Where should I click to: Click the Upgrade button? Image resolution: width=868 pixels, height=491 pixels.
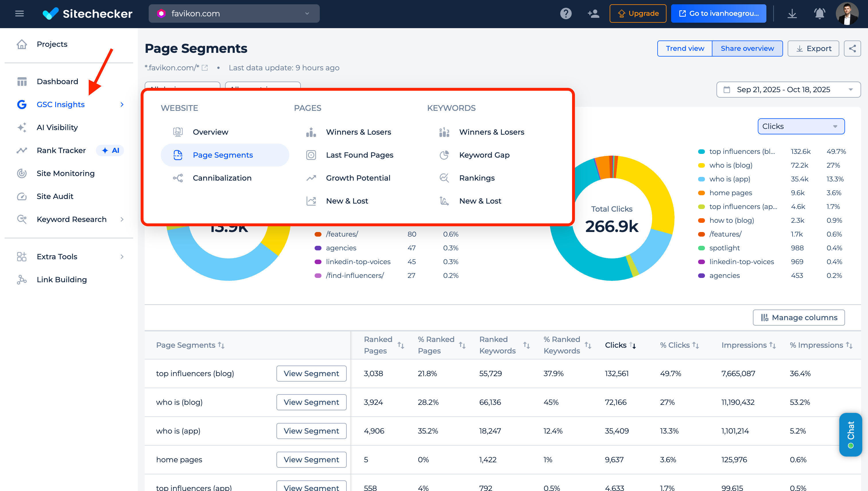[x=638, y=13]
